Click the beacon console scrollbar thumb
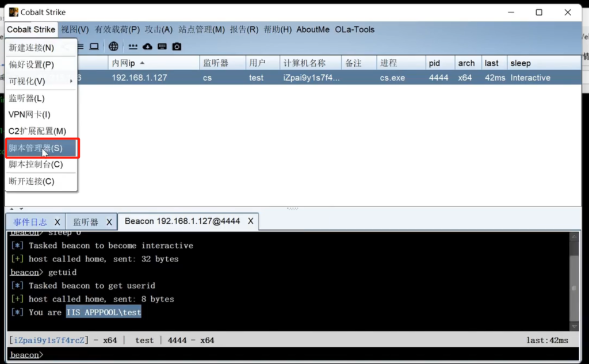The height and width of the screenshot is (364, 589). 574,289
